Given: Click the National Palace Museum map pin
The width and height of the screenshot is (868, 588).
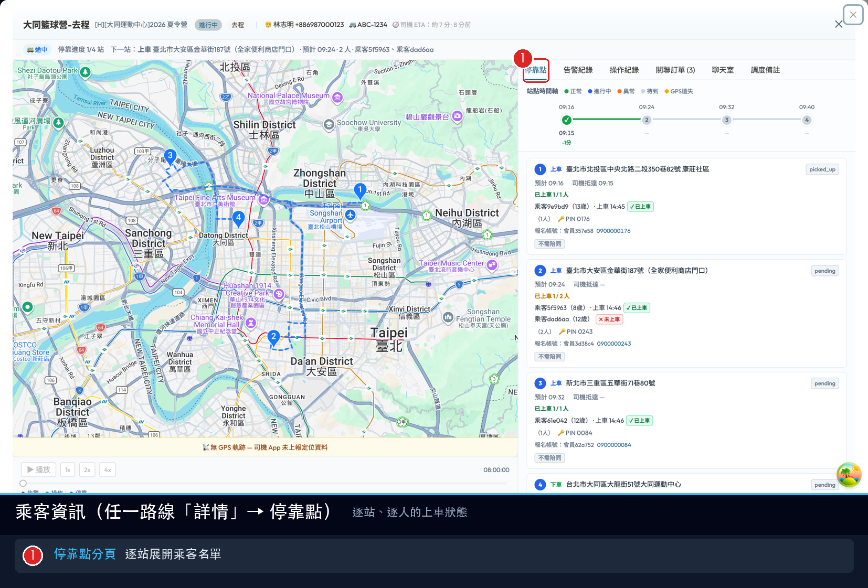Looking at the screenshot, I should pyautogui.click(x=337, y=98).
